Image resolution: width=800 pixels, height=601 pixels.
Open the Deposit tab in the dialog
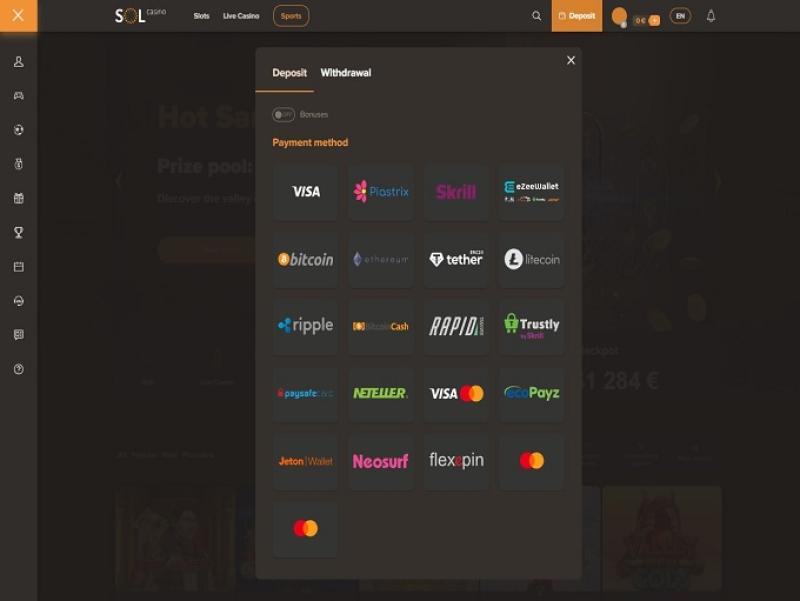coord(289,73)
